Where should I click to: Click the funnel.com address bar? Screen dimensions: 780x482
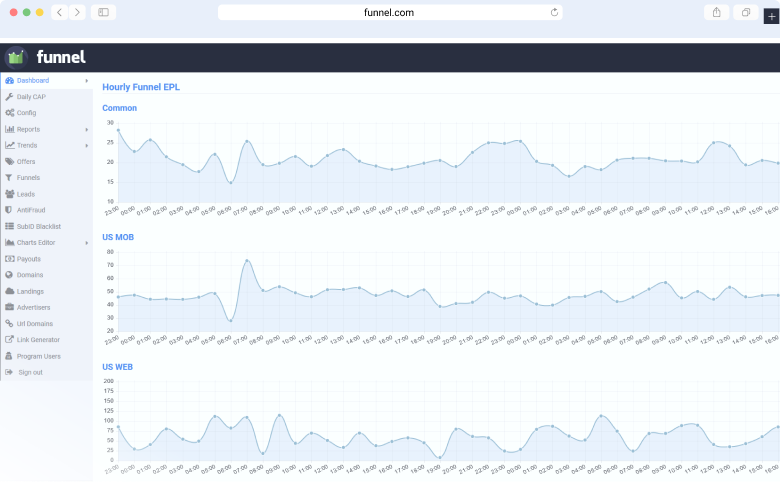coord(390,12)
